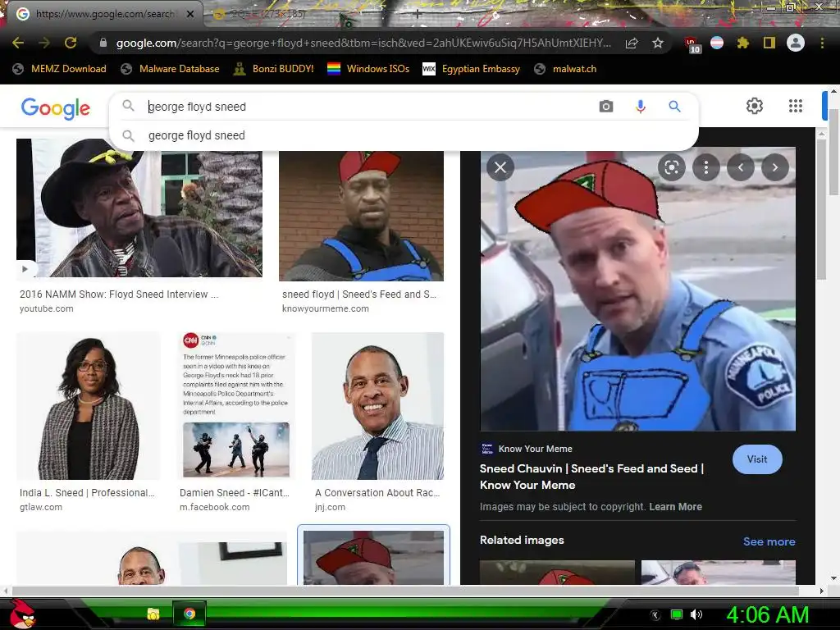Viewport: 840px width, 630px height.
Task: Show the next image in preview
Action: pos(774,167)
